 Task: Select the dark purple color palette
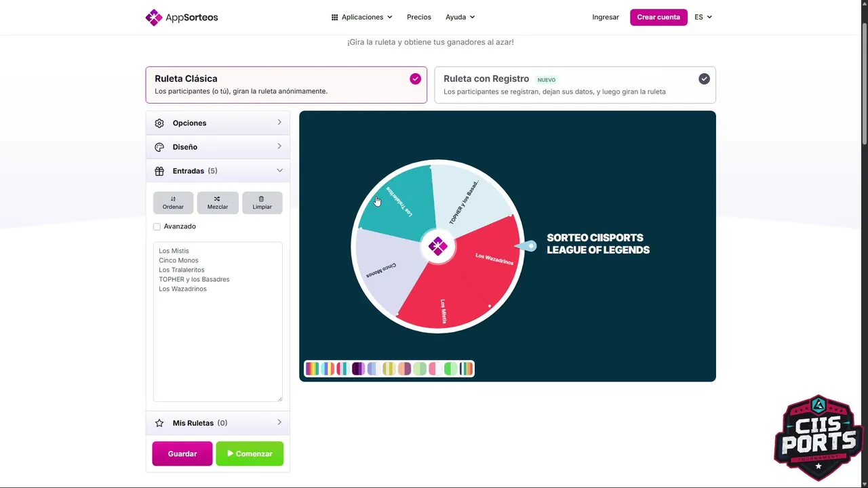(359, 369)
